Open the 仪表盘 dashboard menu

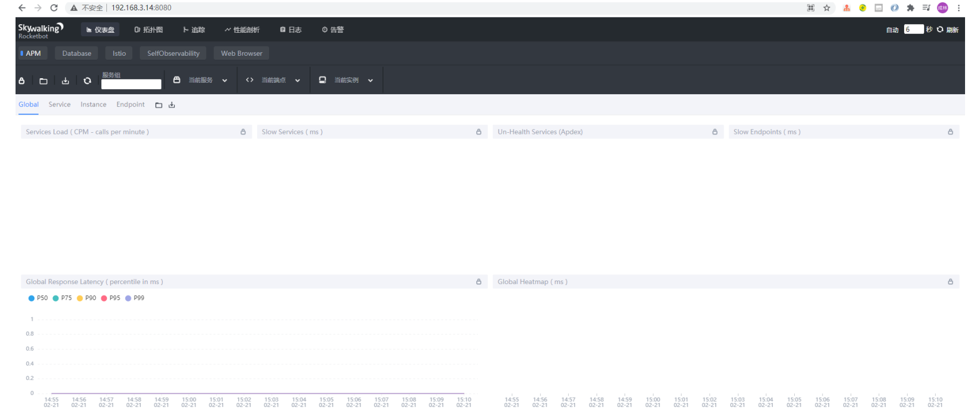[x=100, y=30]
